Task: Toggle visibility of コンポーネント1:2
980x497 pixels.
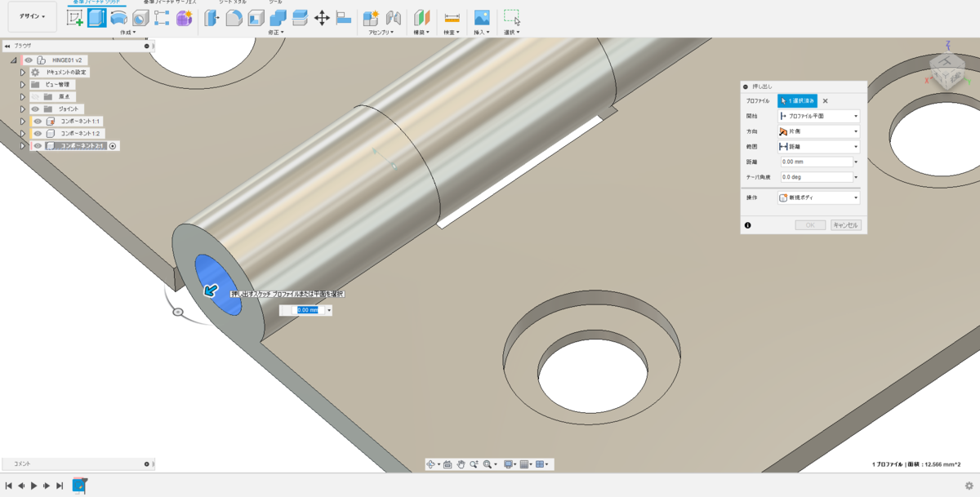Action: 38,133
